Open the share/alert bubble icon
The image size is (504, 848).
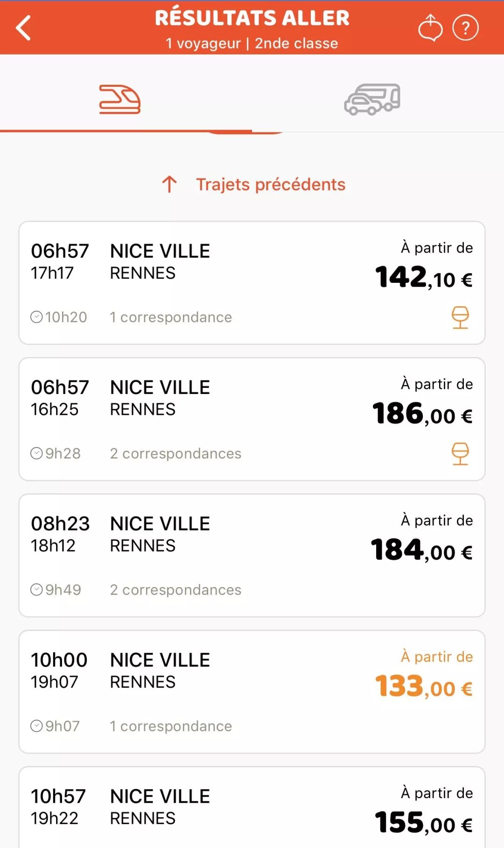(x=430, y=28)
